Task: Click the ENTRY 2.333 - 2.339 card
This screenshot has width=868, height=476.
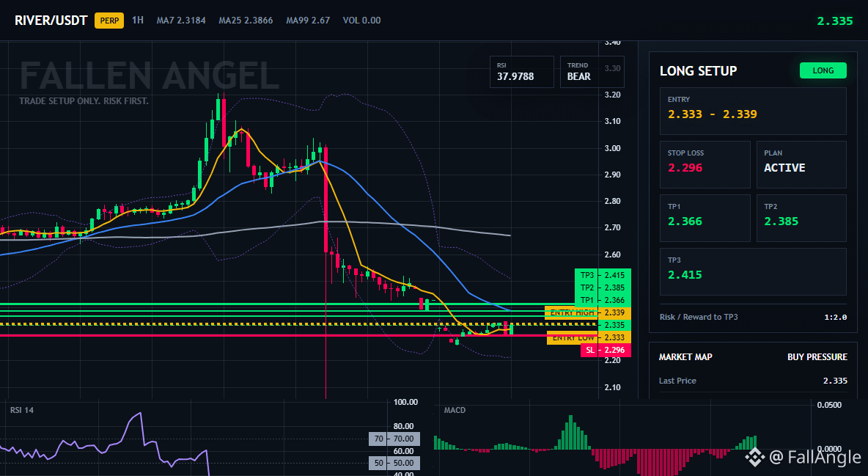Action: coord(753,111)
